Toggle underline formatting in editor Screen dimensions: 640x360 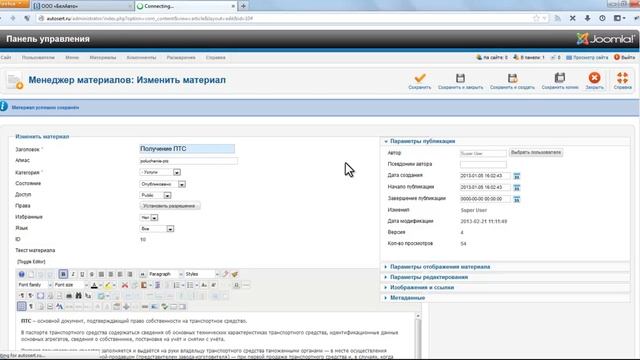[x=82, y=274]
